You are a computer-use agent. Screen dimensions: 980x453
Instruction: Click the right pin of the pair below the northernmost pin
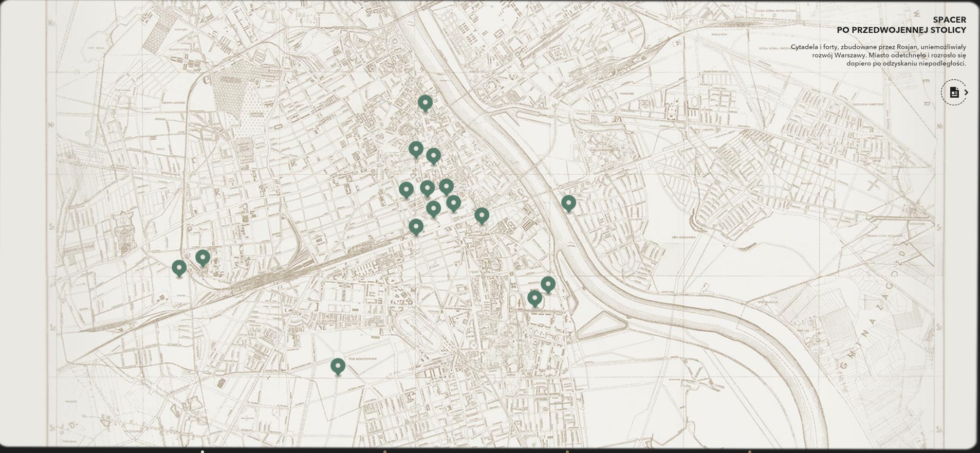coord(434,155)
